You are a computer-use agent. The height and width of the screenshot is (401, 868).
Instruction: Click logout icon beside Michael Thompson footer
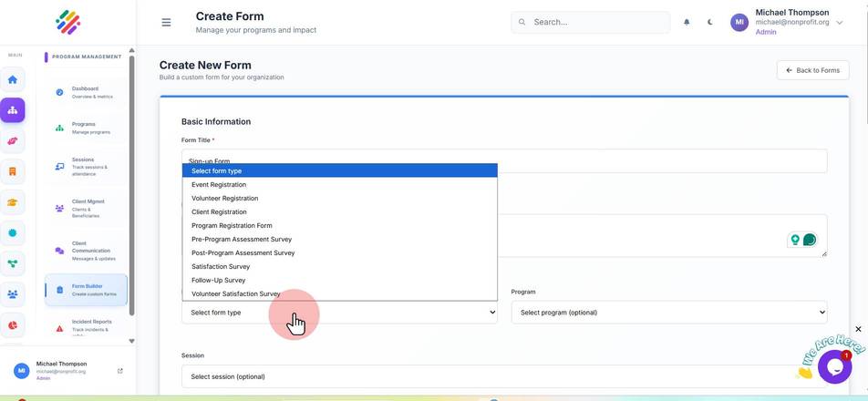[x=120, y=371]
